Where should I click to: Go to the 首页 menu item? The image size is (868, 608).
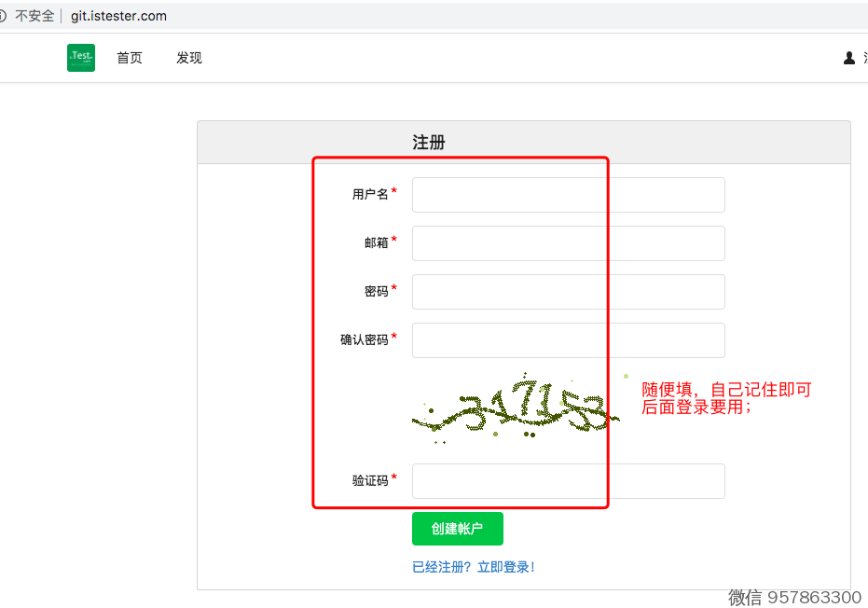coord(130,58)
